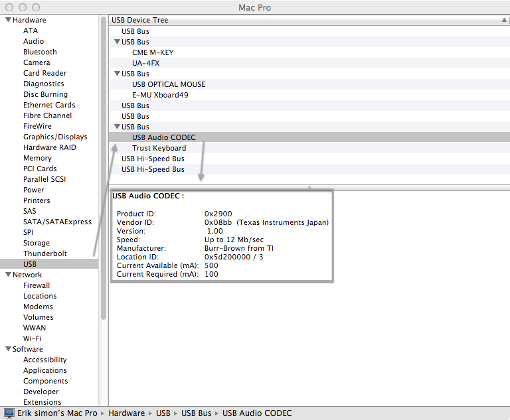Image resolution: width=510 pixels, height=420 pixels.
Task: Open Thunderbolt hardware category
Action: point(44,253)
